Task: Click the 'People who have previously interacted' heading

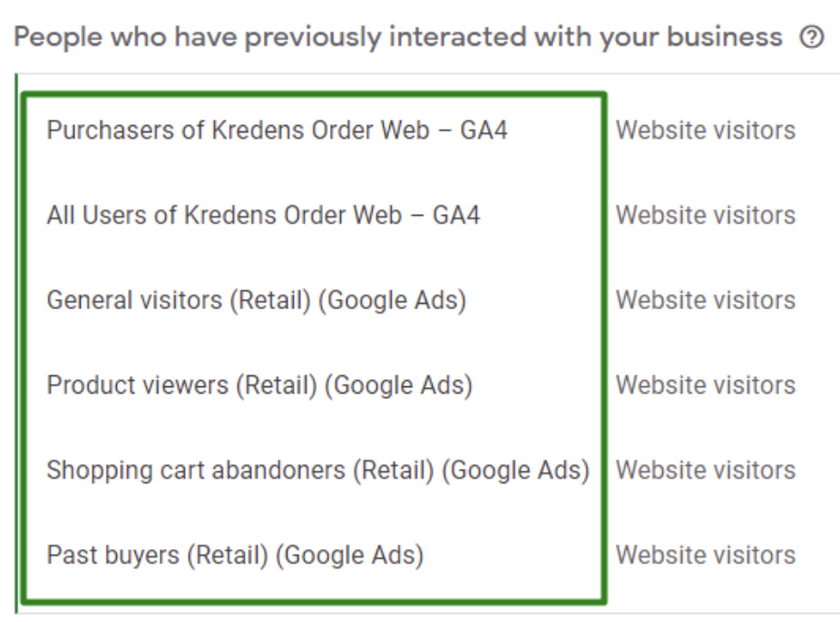Action: pyautogui.click(x=399, y=38)
